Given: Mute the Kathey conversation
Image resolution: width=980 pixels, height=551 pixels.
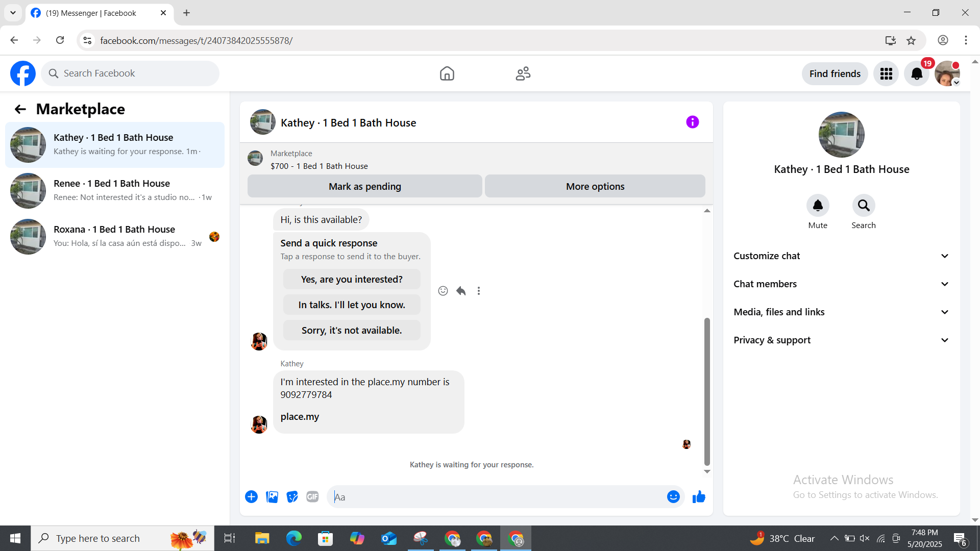Looking at the screenshot, I should click(817, 206).
